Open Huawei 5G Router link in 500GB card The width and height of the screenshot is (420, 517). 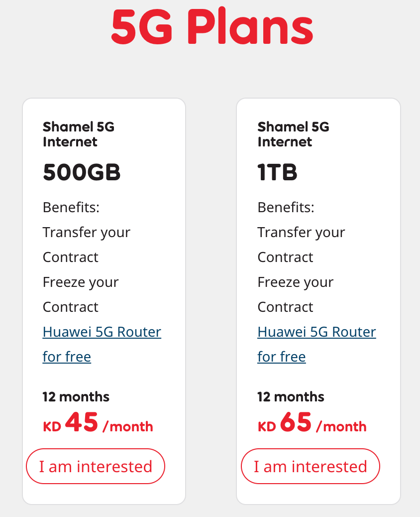pyautogui.click(x=102, y=332)
